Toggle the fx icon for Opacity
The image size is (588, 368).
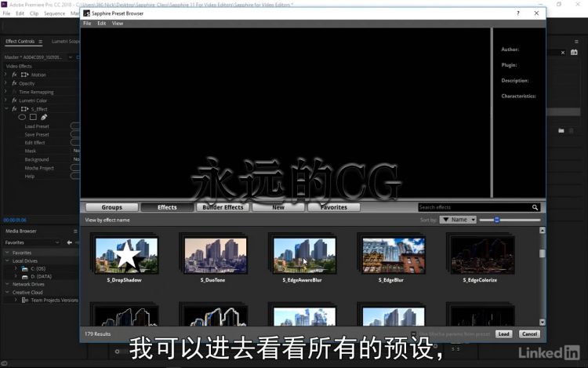[x=14, y=83]
